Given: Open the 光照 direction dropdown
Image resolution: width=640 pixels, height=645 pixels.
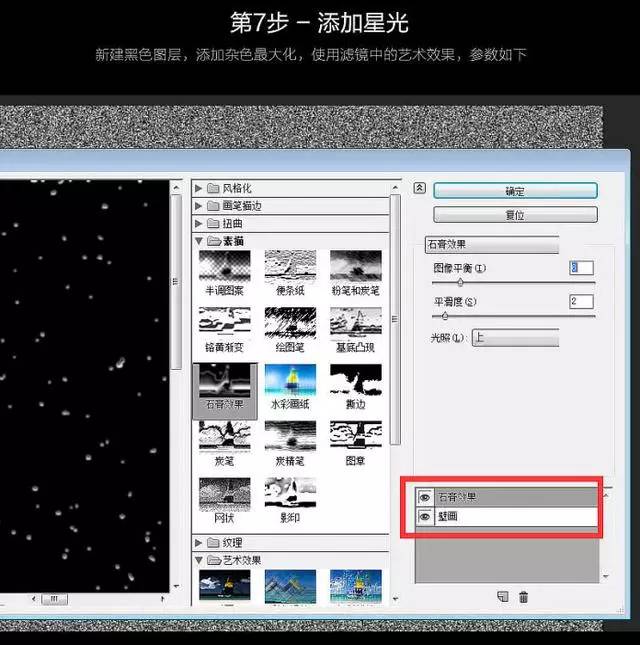Looking at the screenshot, I should (x=514, y=338).
